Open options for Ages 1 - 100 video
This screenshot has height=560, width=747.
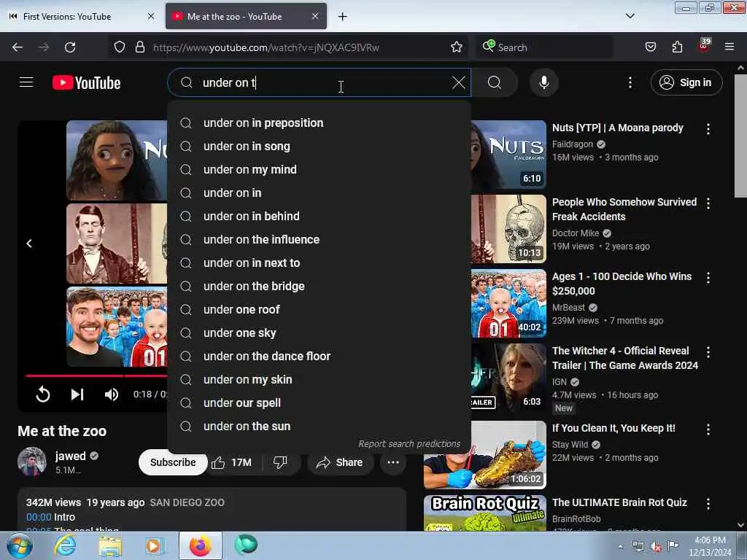point(708,278)
